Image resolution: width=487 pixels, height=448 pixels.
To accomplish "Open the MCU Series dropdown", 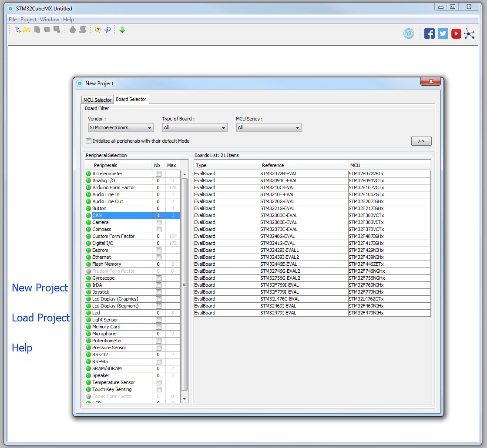I will point(269,127).
